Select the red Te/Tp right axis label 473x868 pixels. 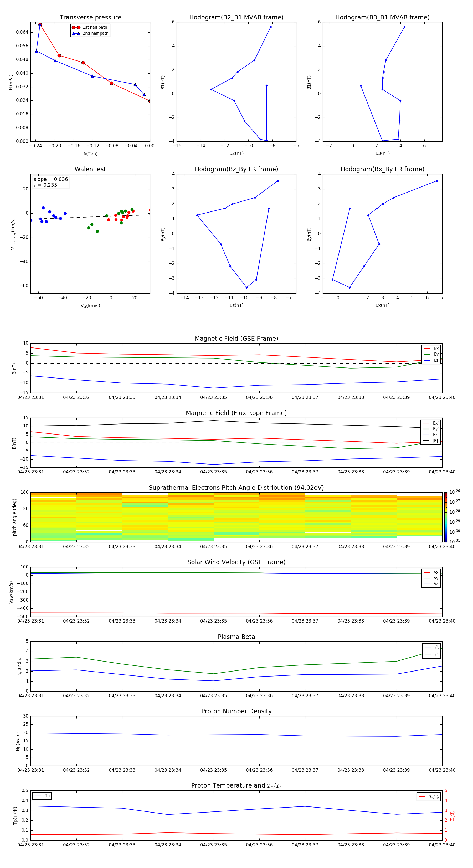click(x=452, y=815)
